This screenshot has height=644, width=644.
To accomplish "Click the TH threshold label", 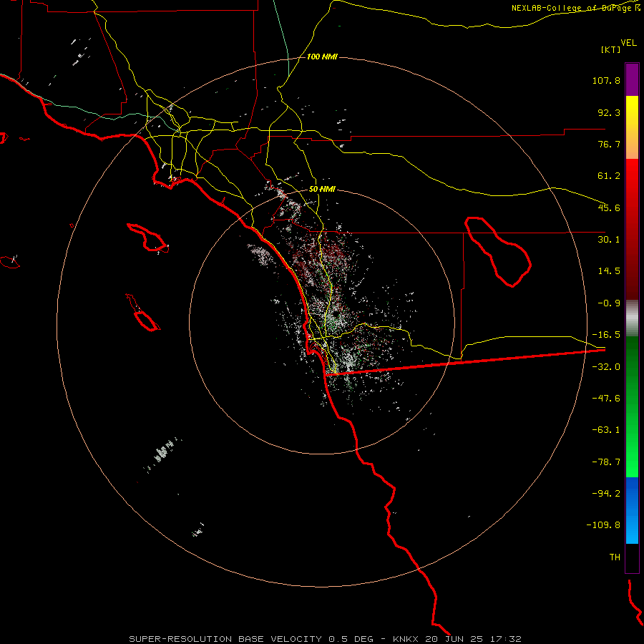I will [615, 557].
